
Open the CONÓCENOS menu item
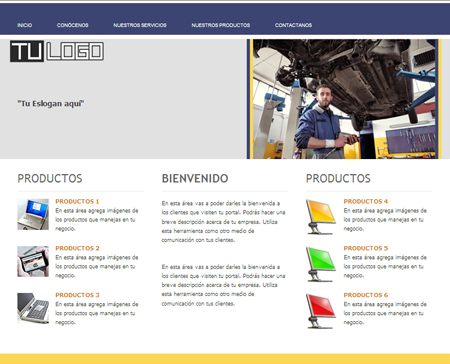(73, 25)
